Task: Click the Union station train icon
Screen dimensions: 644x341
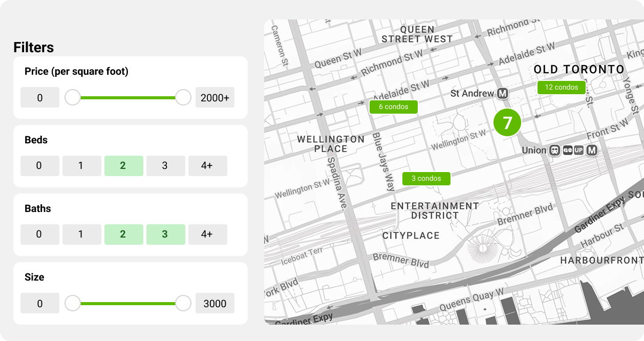Action: tap(554, 151)
